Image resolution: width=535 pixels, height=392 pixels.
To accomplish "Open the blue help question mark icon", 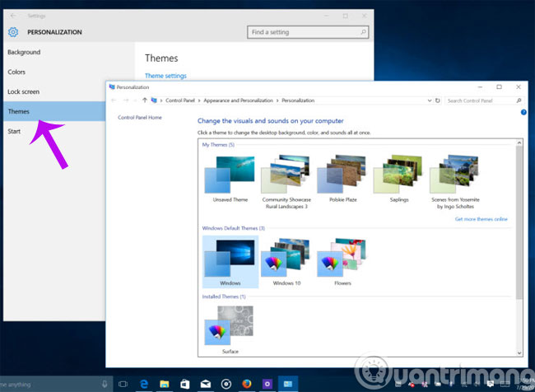I will click(523, 112).
